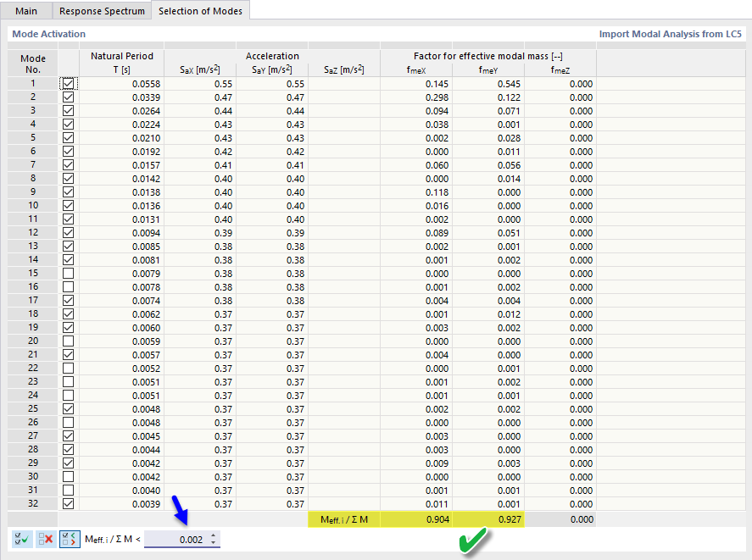Viewport: 752px width, 560px height.
Task: Uncheck mode 2 checkbox
Action: click(x=68, y=97)
